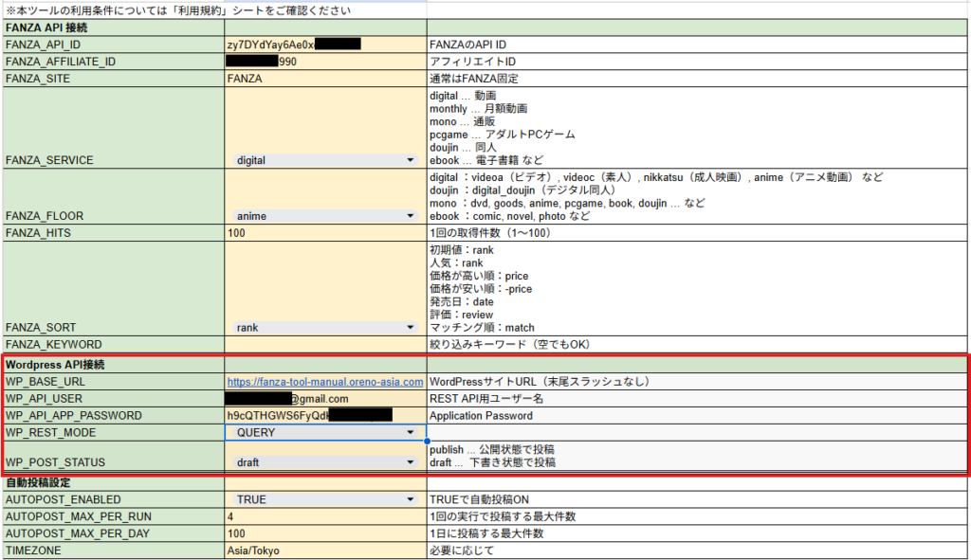Click the WP_API_APP_PASSWORD value cell
Image resolution: width=971 pixels, height=560 pixels.
[x=324, y=416]
